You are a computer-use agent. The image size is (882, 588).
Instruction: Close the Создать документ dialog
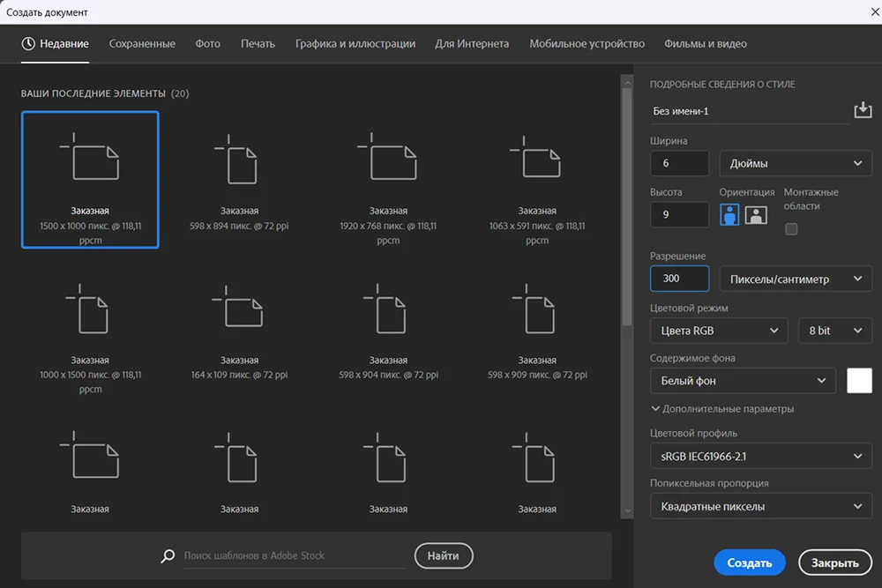click(875, 11)
